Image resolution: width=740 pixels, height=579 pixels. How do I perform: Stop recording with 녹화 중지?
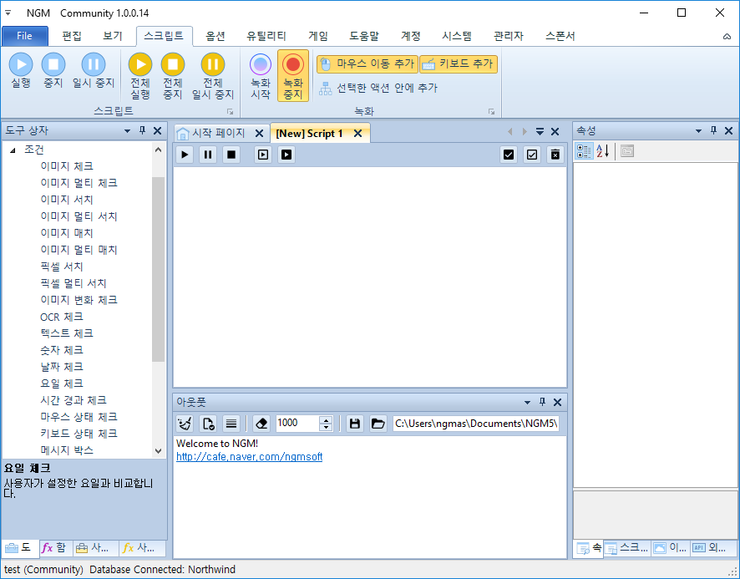pos(293,76)
